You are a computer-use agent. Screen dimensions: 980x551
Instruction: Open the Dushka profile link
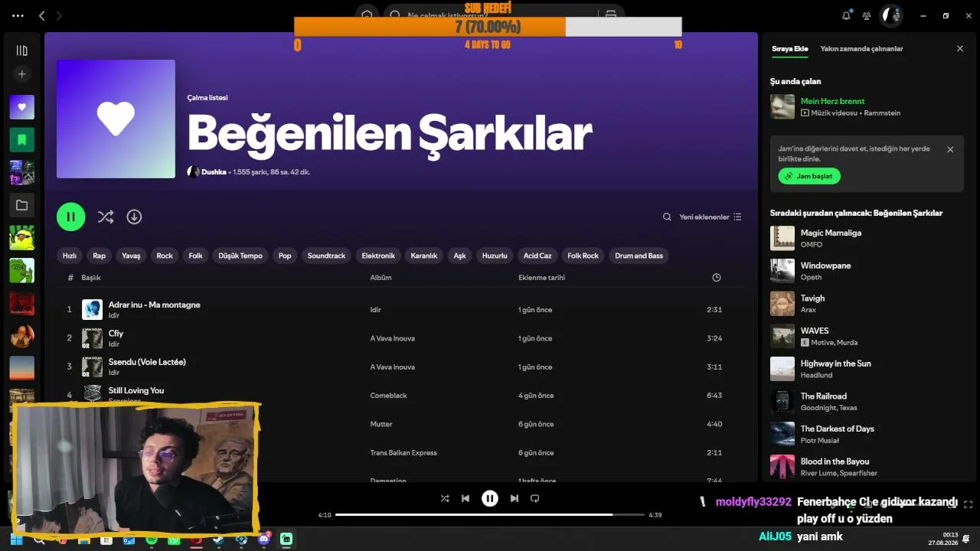(x=214, y=172)
